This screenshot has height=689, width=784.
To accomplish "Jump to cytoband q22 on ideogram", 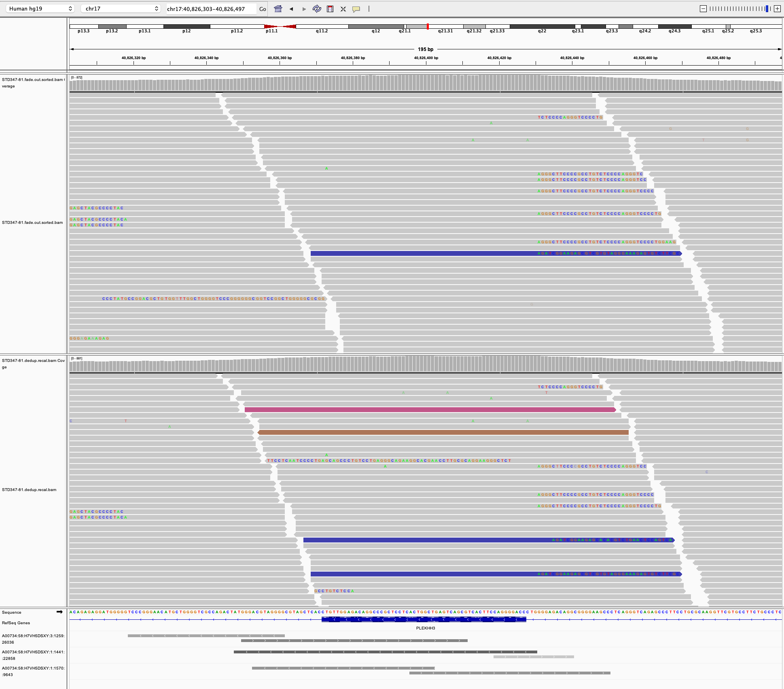I will point(542,26).
